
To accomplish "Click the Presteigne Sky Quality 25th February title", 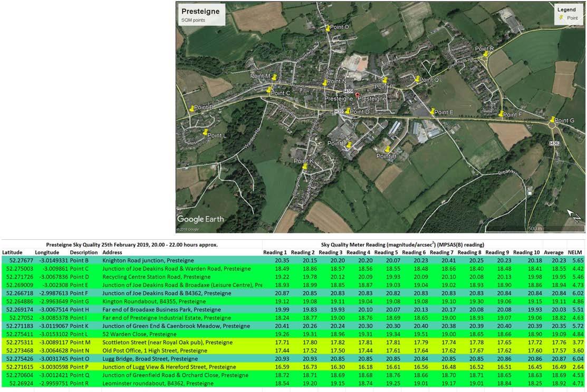I will pyautogui.click(x=132, y=244).
